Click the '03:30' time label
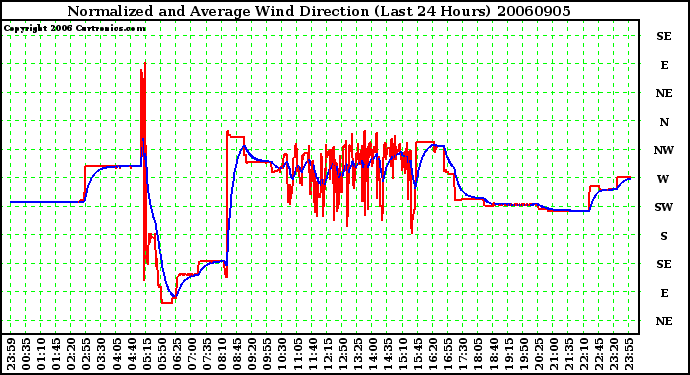Viewport: 690px width, 375px height. (101, 354)
